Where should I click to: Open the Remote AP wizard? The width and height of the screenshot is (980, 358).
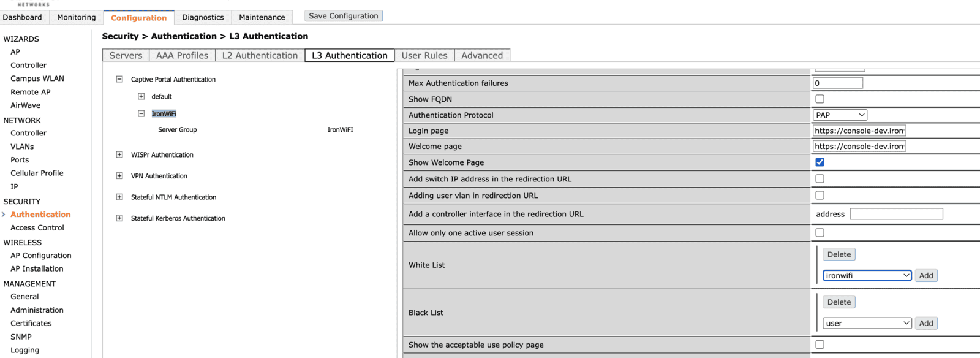[31, 92]
